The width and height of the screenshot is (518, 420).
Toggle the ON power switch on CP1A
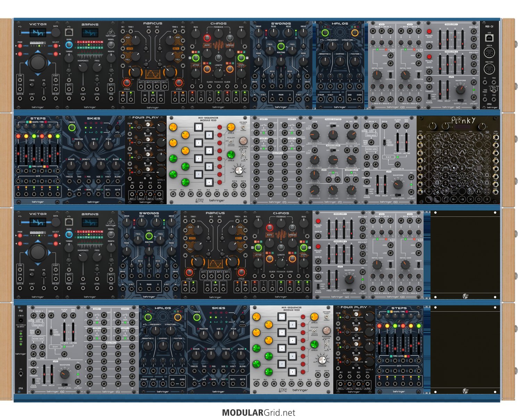(x=21, y=374)
